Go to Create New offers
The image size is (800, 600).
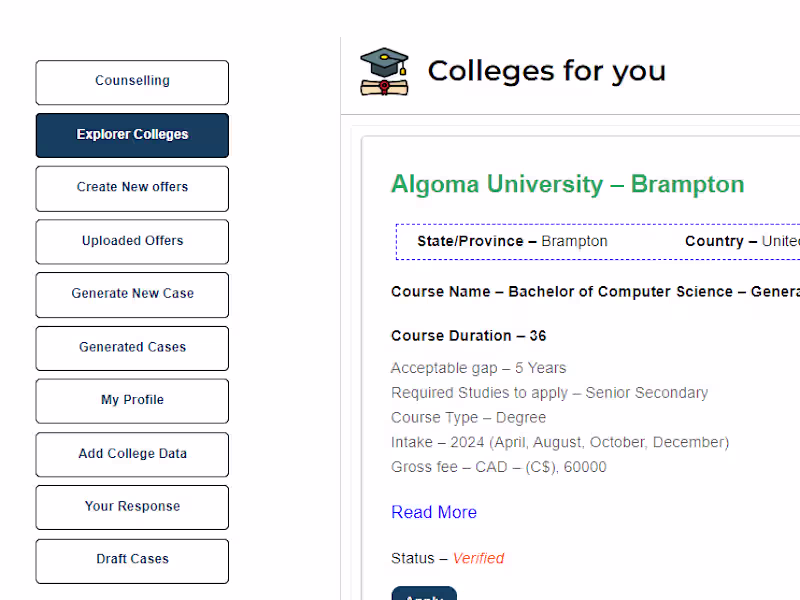click(x=132, y=188)
